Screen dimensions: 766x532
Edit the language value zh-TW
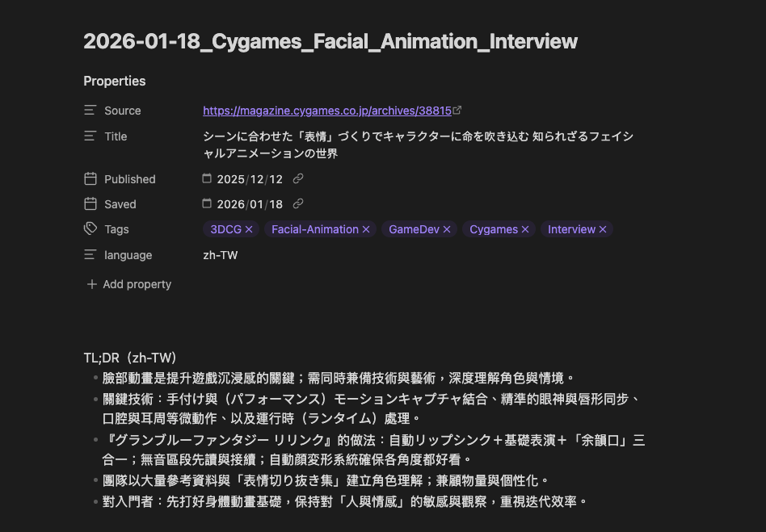coord(221,255)
